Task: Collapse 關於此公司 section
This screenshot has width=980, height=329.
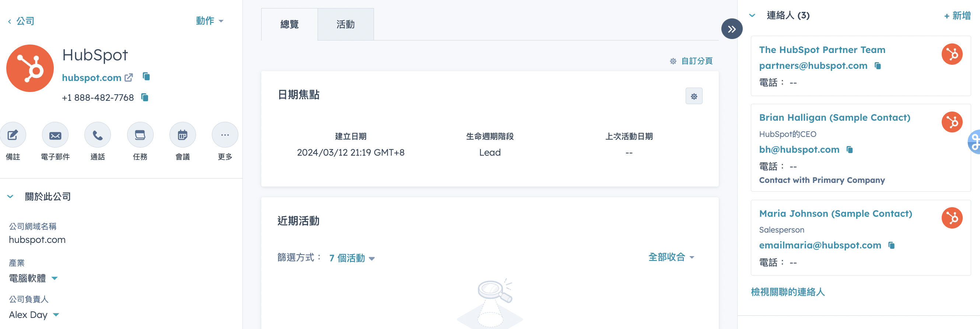Action: tap(10, 197)
